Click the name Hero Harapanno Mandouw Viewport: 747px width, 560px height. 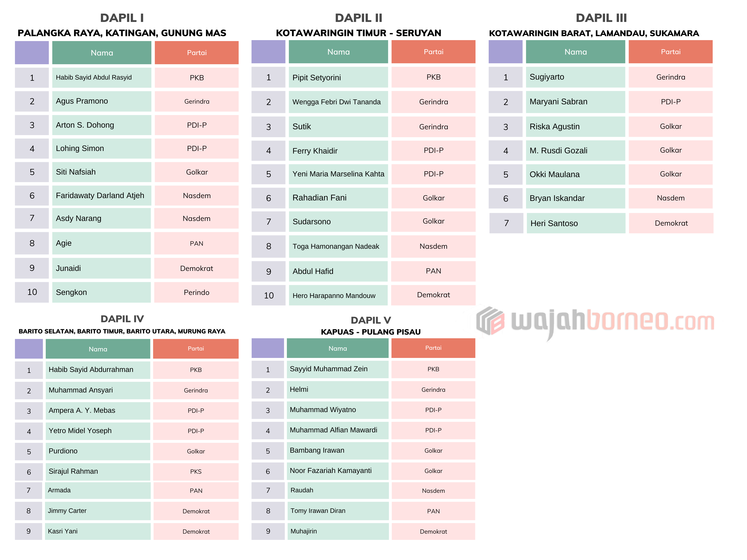click(334, 296)
